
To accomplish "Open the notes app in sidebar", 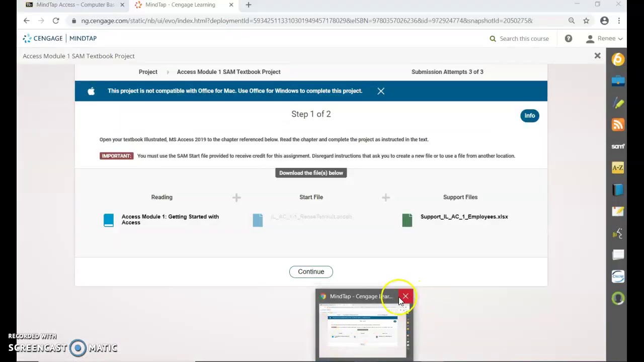I will click(618, 211).
